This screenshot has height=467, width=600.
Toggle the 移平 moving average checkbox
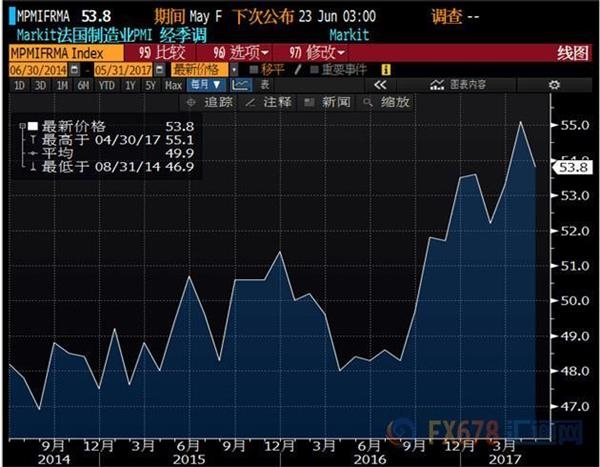point(254,70)
